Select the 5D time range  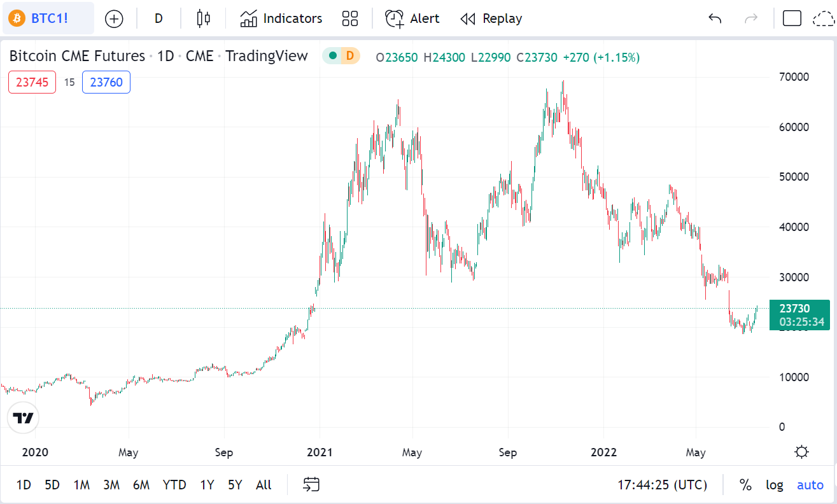(x=52, y=485)
